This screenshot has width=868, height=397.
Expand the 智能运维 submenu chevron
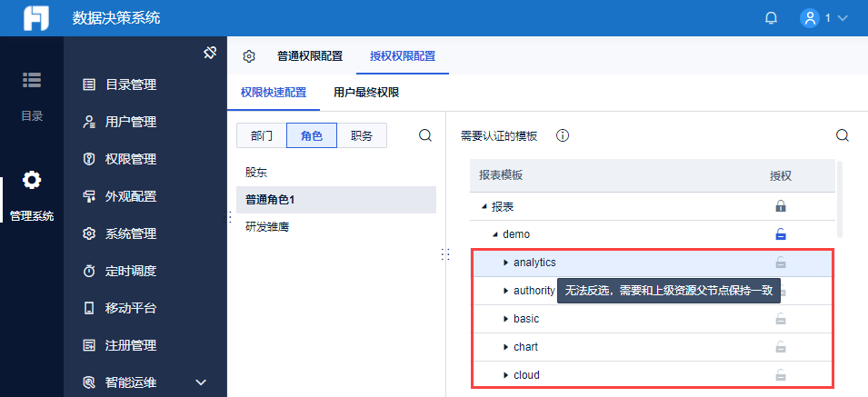coord(202,382)
